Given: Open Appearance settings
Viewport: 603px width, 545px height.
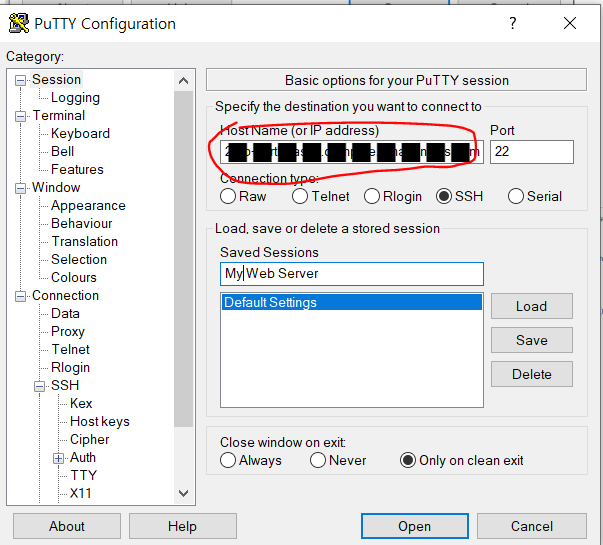Looking at the screenshot, I should (x=88, y=205).
